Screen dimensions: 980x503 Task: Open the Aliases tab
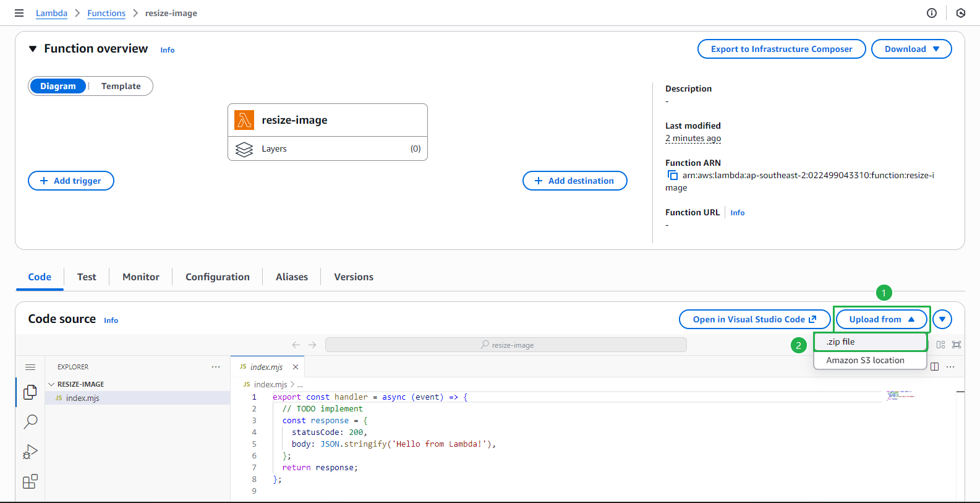pyautogui.click(x=292, y=277)
